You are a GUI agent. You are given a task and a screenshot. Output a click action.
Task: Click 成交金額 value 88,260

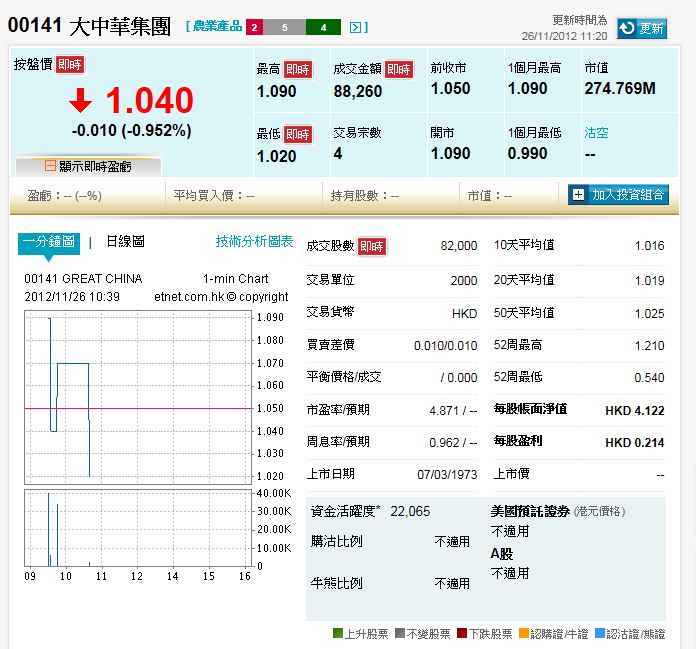click(x=358, y=91)
